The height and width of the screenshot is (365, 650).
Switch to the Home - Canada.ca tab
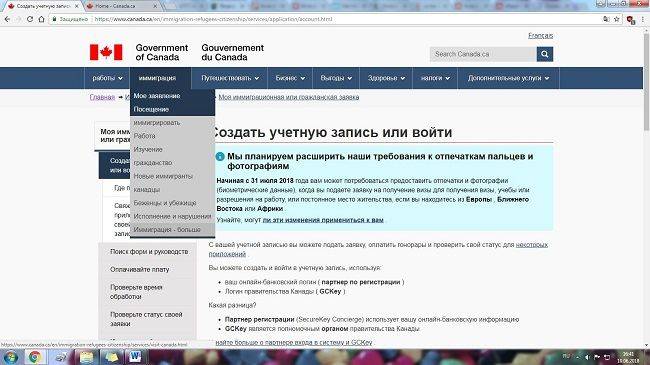point(121,6)
